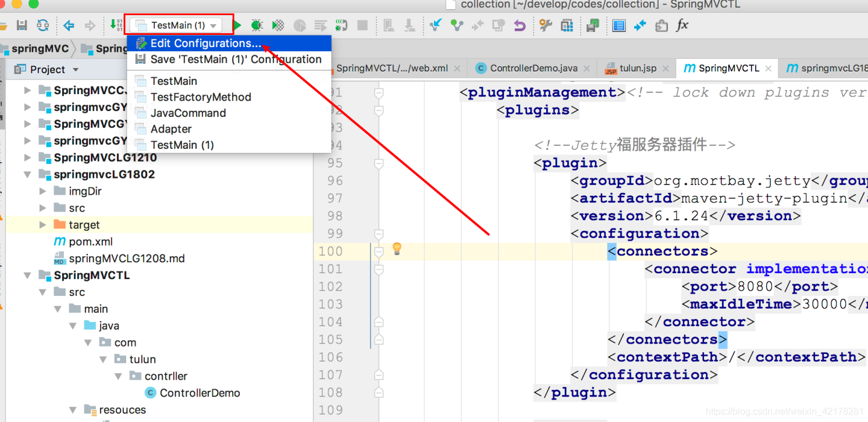Select TestFactoryMethod in the configuration list

pyautogui.click(x=229, y=97)
